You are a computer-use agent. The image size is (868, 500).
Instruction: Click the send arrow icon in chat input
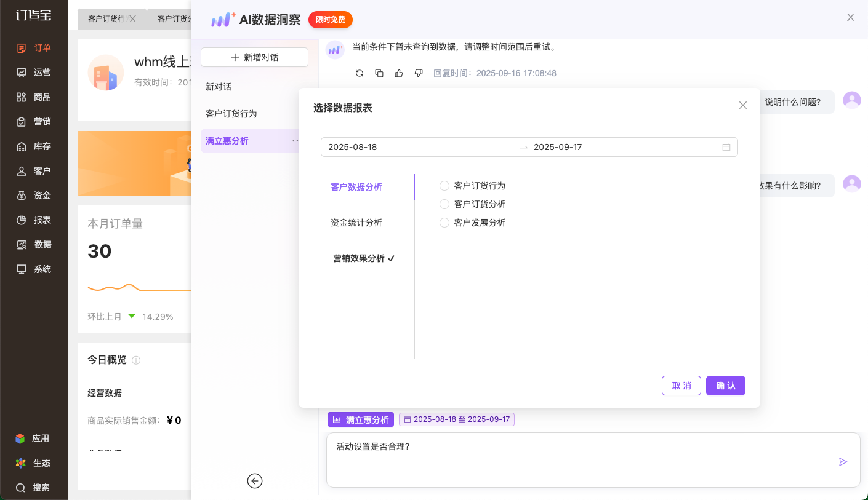[x=843, y=462]
